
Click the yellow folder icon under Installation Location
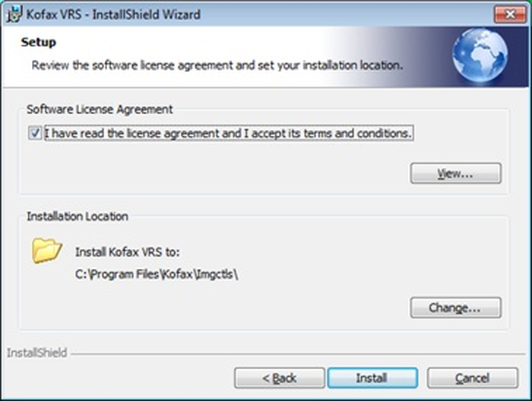[47, 251]
